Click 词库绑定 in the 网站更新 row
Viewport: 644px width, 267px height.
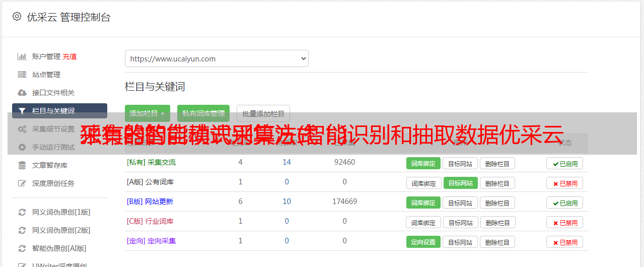[423, 203]
